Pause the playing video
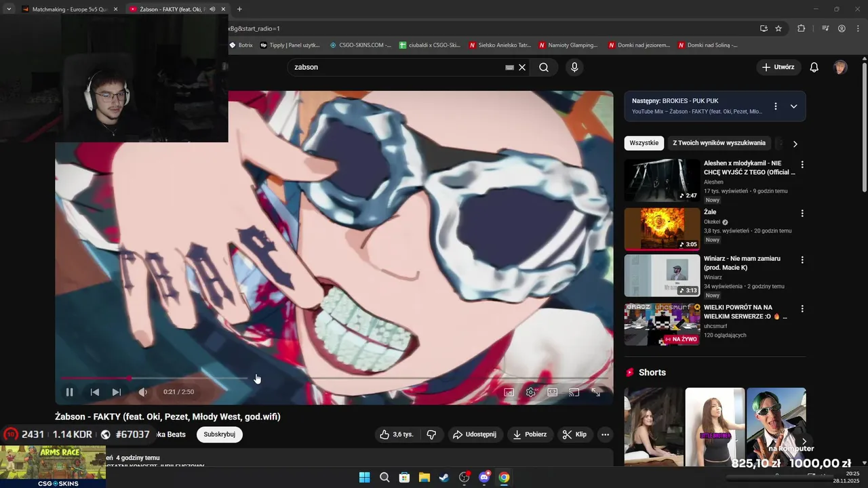Screen dimensions: 868x488 (69, 392)
